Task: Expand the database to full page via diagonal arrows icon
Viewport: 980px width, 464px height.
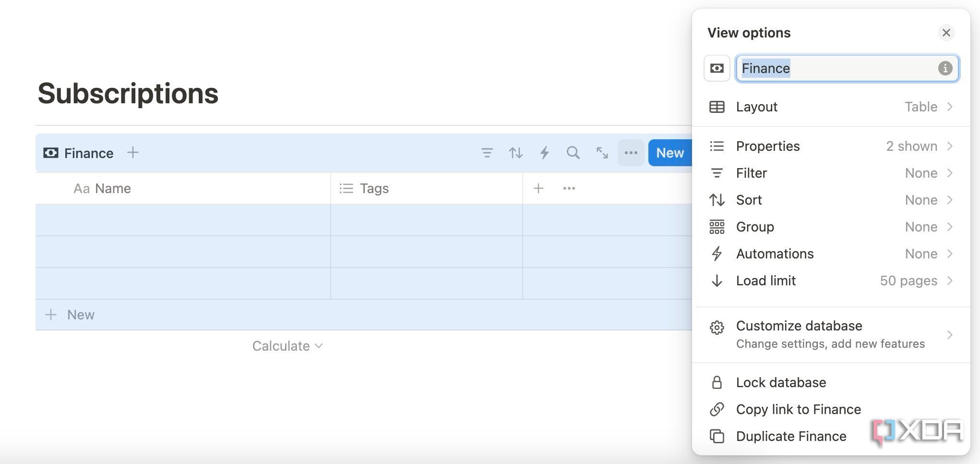Action: tap(602, 153)
